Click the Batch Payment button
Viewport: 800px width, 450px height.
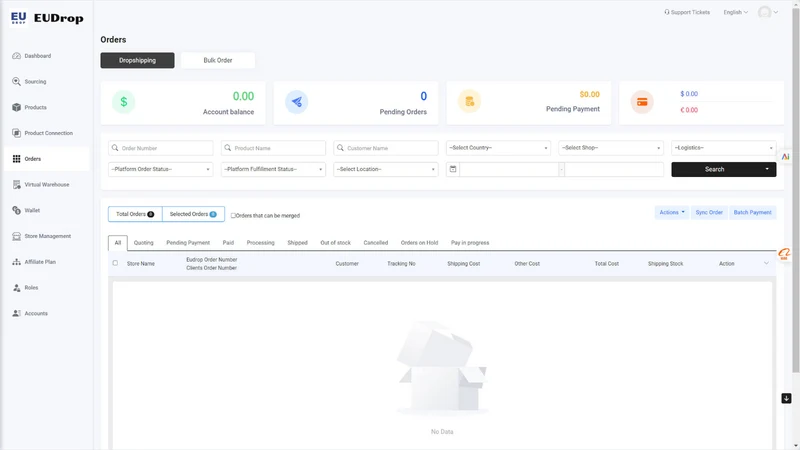click(x=753, y=212)
